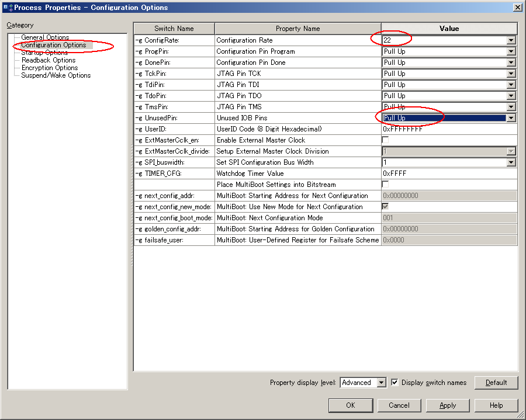The height and width of the screenshot is (420, 526).
Task: Select General Options category
Action: (45, 37)
